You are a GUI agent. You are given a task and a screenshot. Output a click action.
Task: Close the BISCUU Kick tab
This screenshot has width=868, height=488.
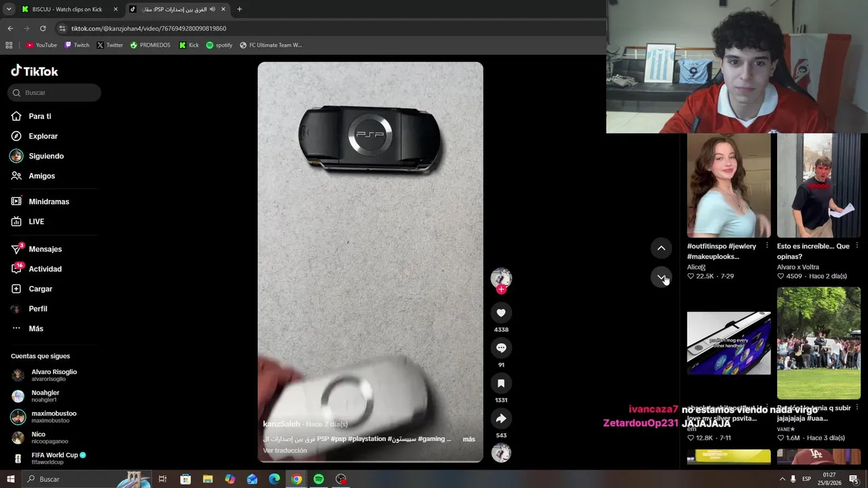115,9
